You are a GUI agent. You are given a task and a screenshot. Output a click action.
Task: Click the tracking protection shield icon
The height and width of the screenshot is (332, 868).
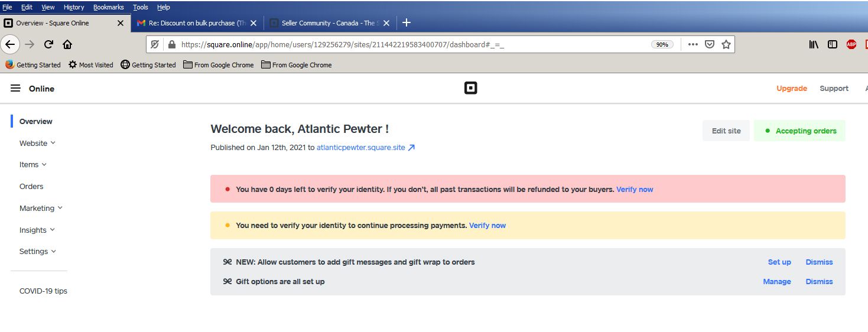pos(155,44)
